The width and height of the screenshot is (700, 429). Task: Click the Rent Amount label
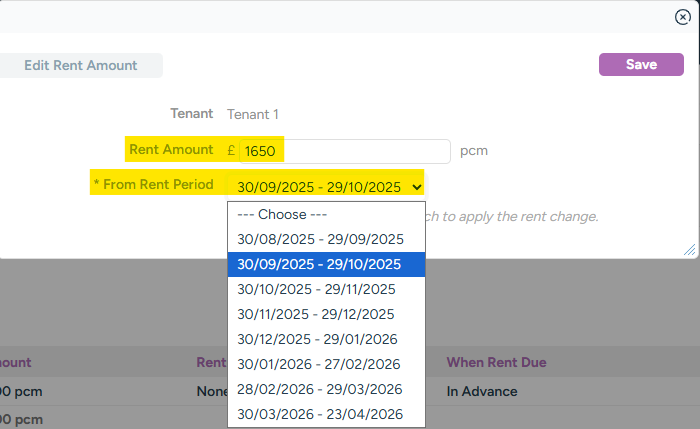(x=171, y=149)
